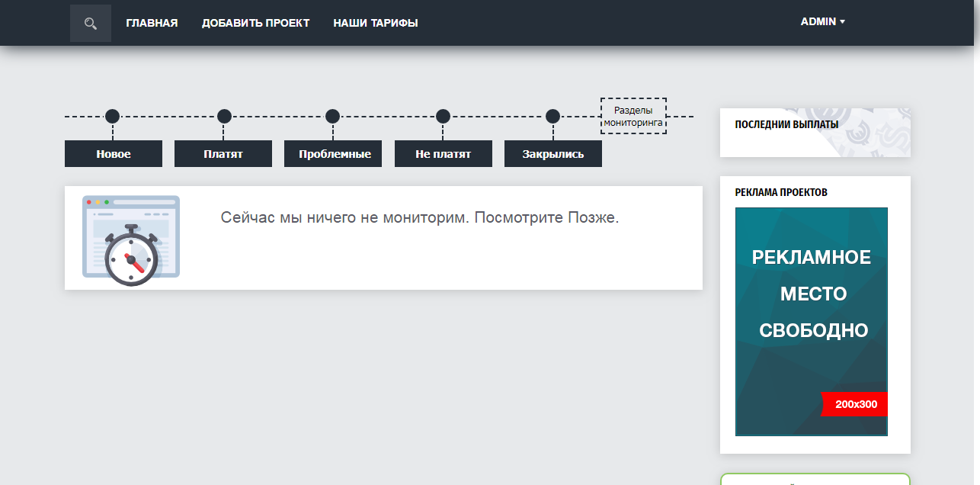This screenshot has height=485, width=980.
Task: Click the Разделы мониторинга dashed box
Action: pos(633,116)
